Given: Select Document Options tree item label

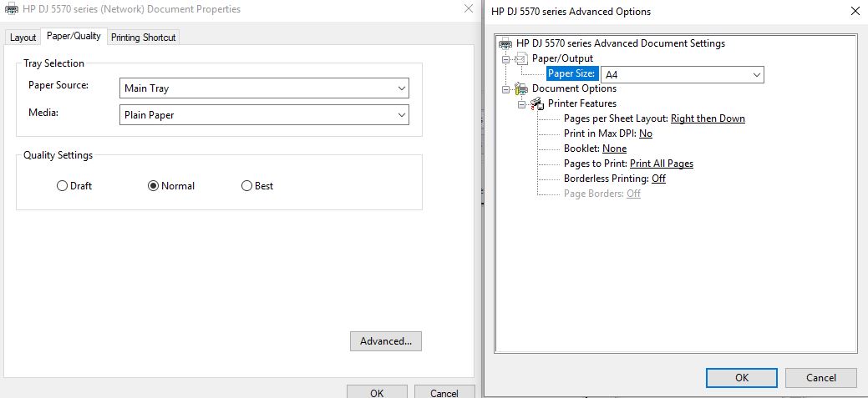Looking at the screenshot, I should (574, 88).
